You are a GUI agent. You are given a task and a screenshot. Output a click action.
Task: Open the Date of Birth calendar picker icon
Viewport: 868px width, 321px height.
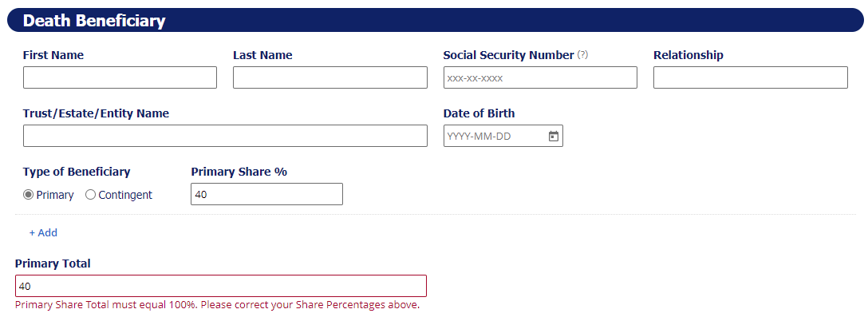553,136
